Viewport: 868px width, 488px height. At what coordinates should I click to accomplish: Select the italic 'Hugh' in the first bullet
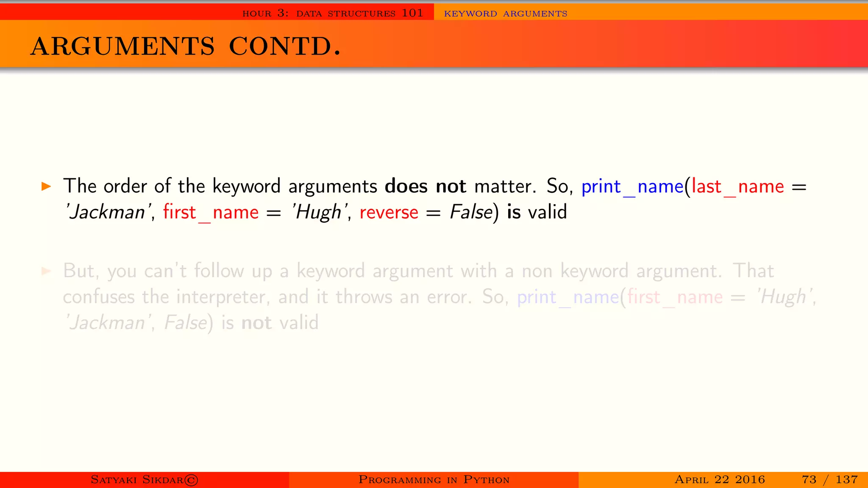320,212
